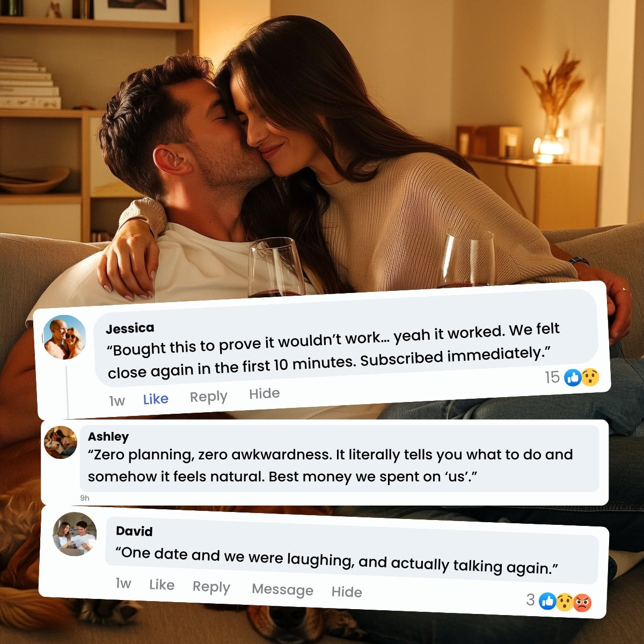644x644 pixels.
Task: Message David from his comment
Action: 282,589
